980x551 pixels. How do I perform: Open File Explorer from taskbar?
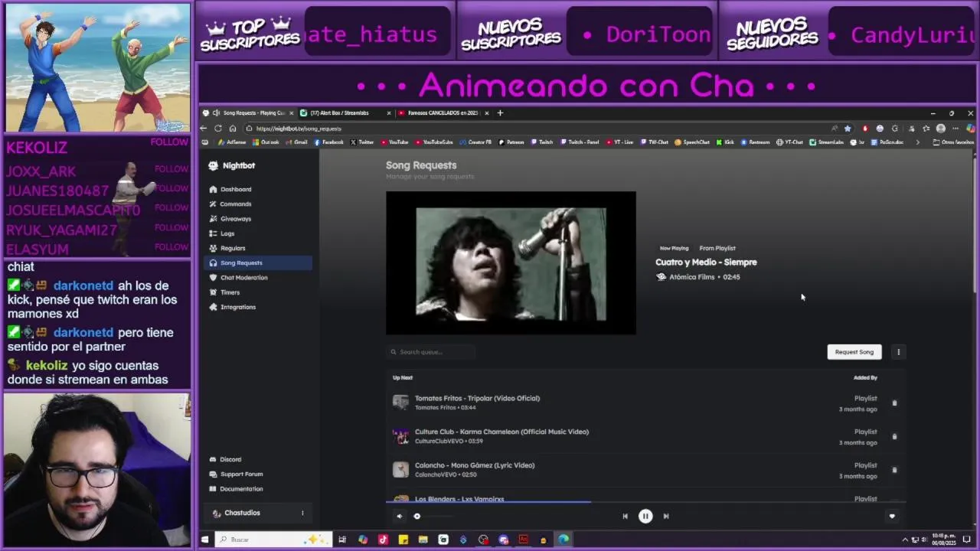[x=423, y=540]
